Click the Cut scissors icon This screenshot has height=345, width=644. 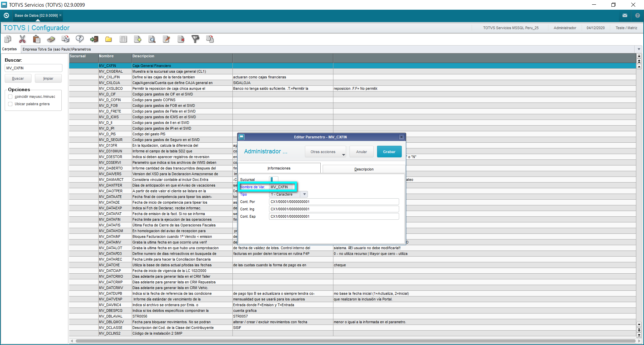coord(22,39)
